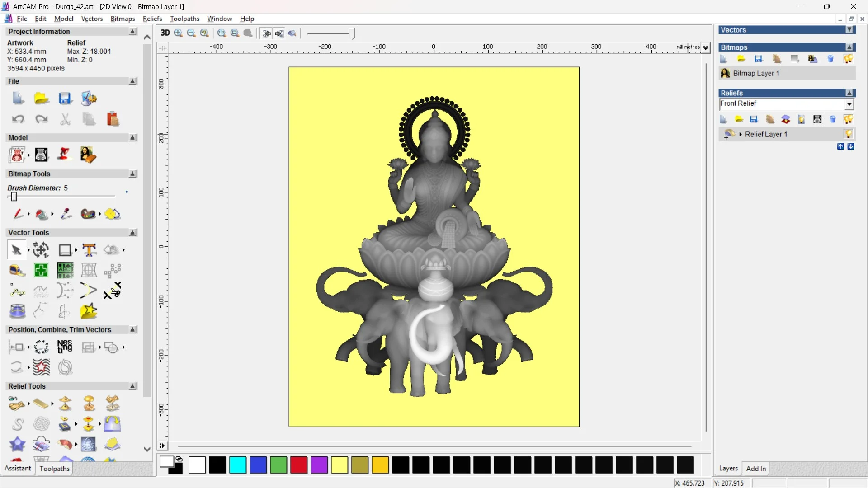Click the Zoom In magnifier icon
Screen dimensions: 868x488
(178, 33)
